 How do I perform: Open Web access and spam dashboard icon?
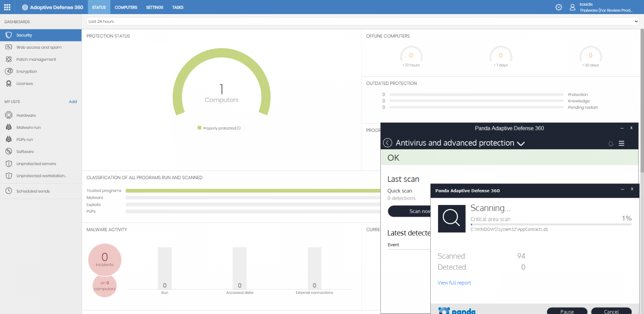9,47
